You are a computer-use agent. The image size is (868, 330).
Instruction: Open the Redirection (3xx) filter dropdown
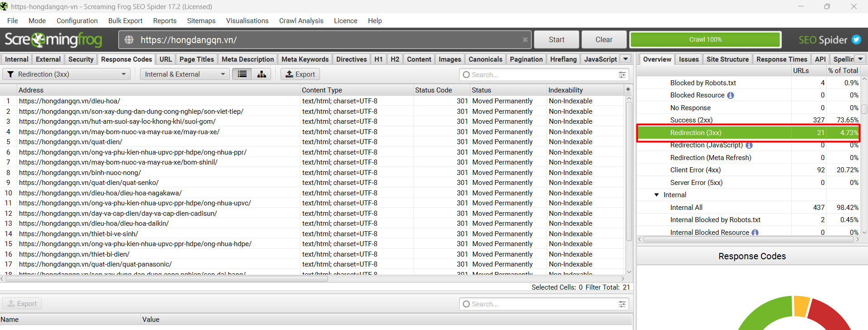[x=67, y=74]
